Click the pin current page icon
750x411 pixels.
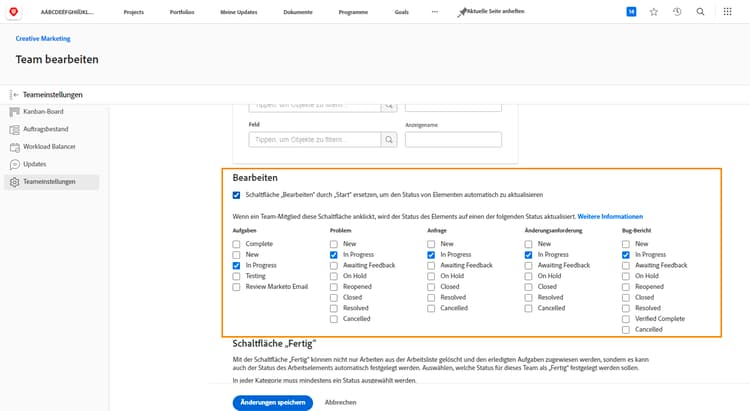(462, 12)
